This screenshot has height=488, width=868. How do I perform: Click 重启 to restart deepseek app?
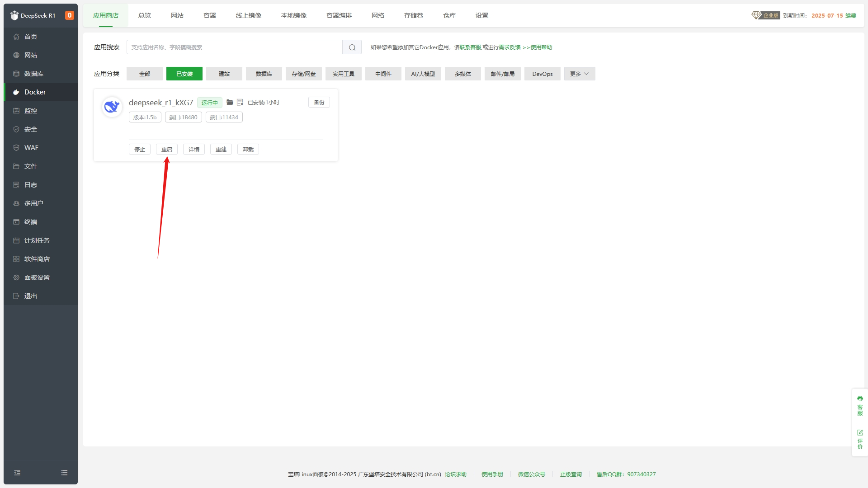pos(167,150)
